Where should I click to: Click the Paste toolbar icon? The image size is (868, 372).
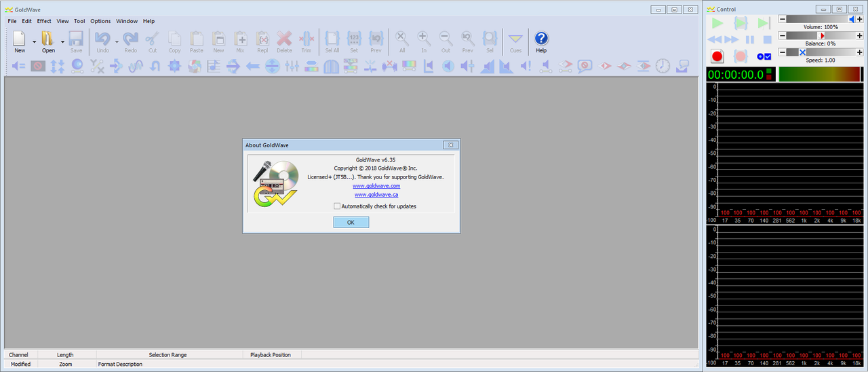tap(197, 38)
